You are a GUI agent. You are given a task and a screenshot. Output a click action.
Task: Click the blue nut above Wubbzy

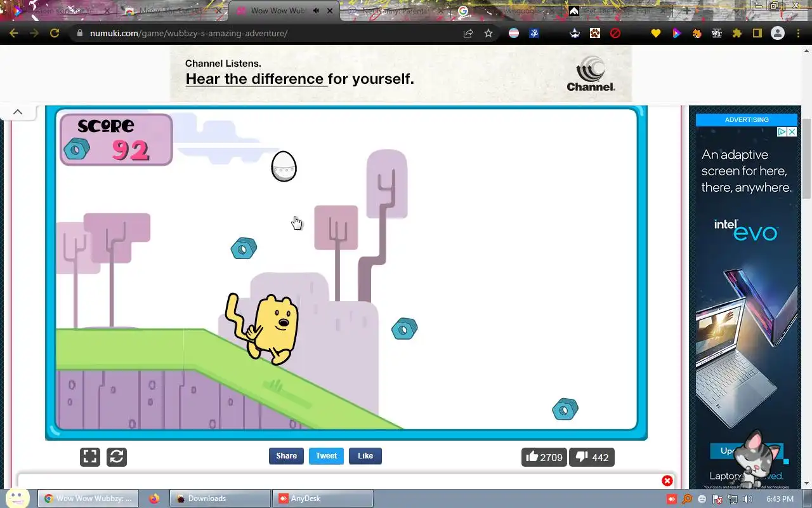244,248
